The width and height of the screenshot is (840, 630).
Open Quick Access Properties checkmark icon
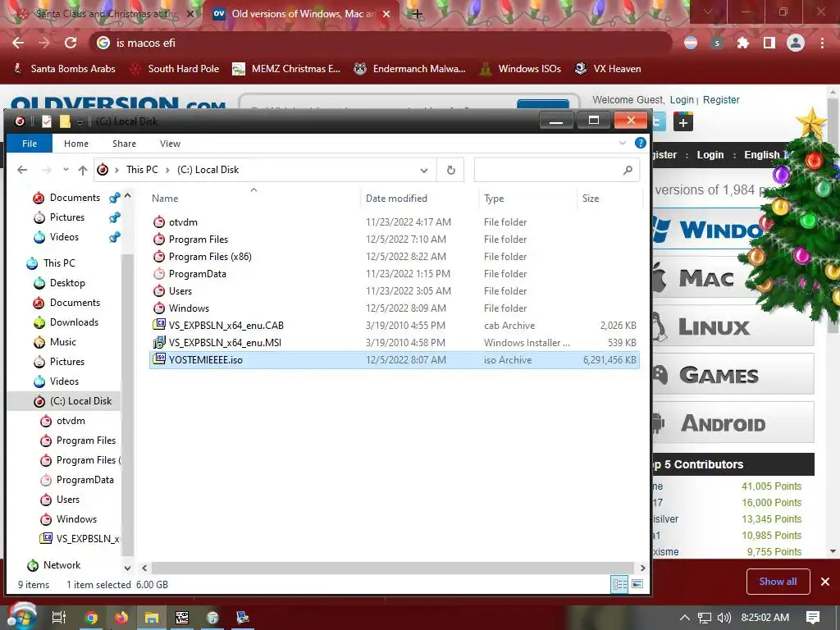click(x=47, y=121)
